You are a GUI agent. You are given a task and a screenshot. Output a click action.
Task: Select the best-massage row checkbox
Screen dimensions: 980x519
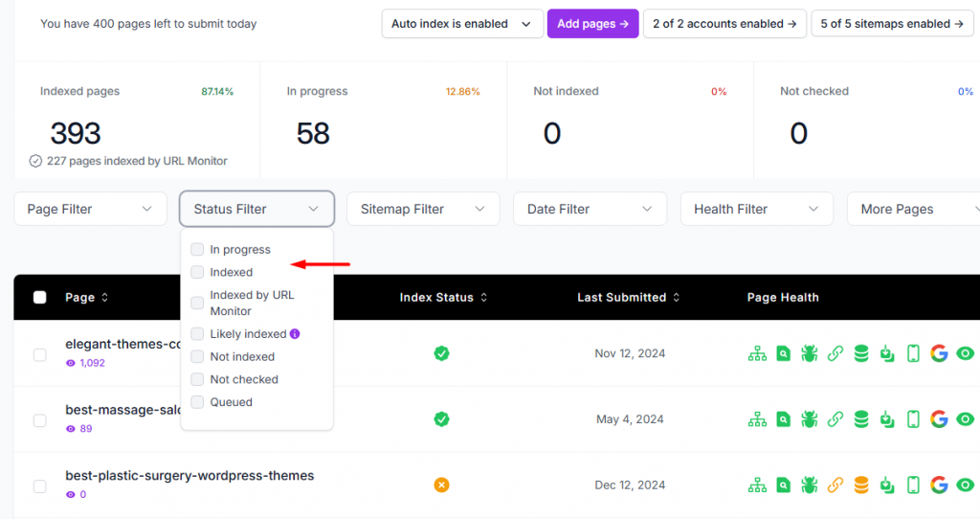point(40,420)
